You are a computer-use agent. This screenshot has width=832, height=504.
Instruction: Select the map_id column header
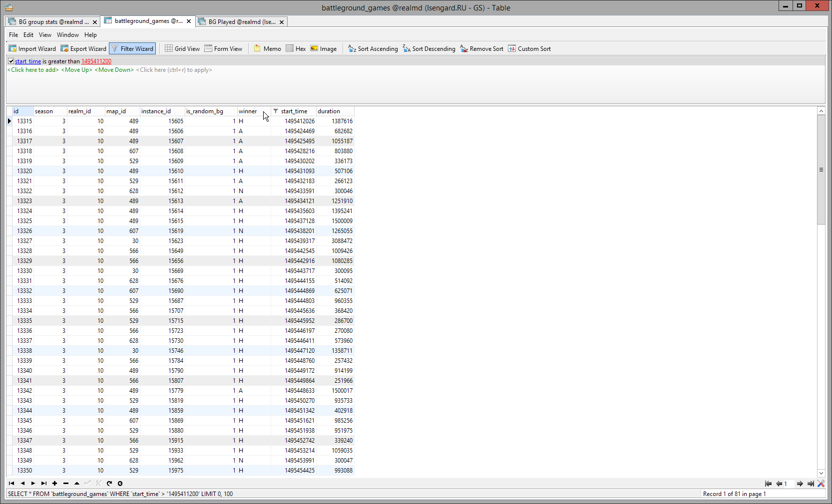tap(122, 111)
